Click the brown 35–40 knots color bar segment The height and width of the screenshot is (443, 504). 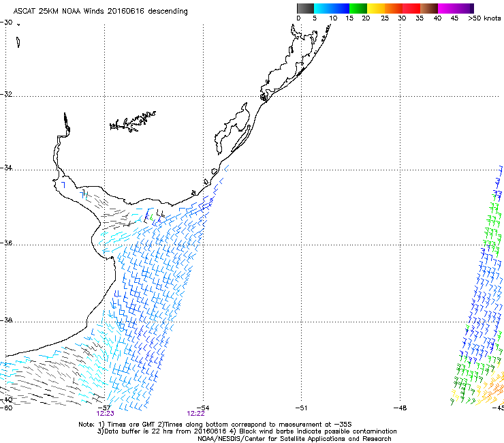coord(429,8)
